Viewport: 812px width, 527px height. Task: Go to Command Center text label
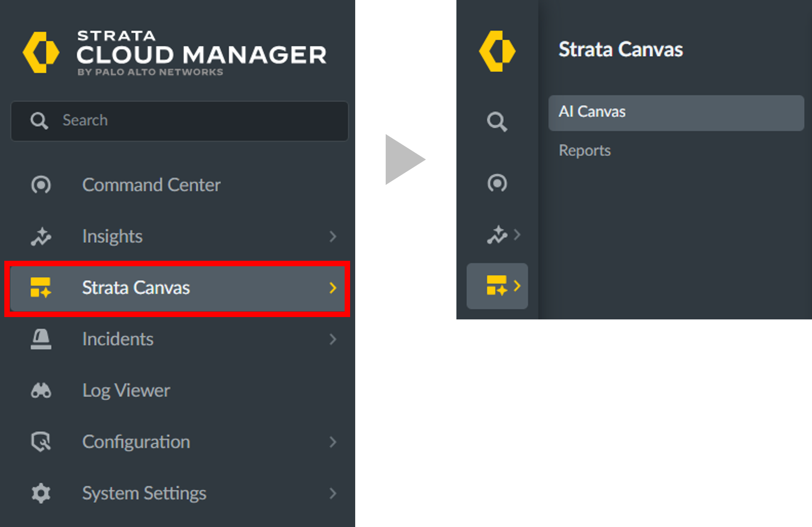coord(151,185)
